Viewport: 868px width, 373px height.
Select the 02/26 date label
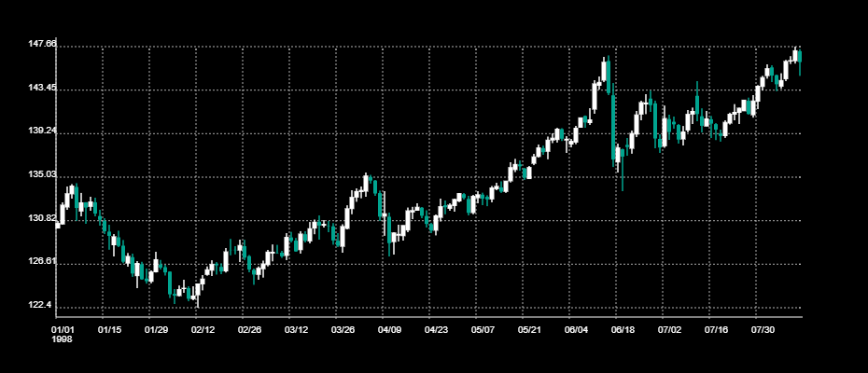[x=249, y=330]
